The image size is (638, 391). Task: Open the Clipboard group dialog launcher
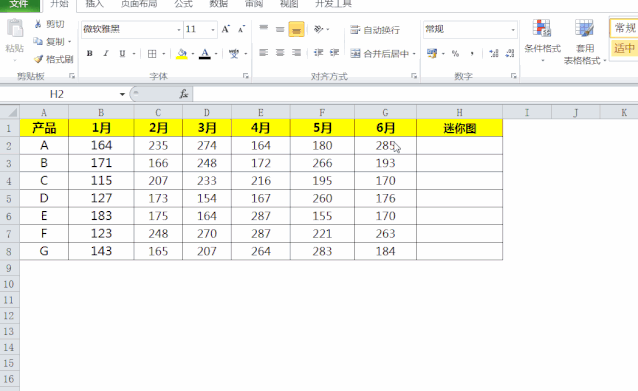pyautogui.click(x=72, y=76)
